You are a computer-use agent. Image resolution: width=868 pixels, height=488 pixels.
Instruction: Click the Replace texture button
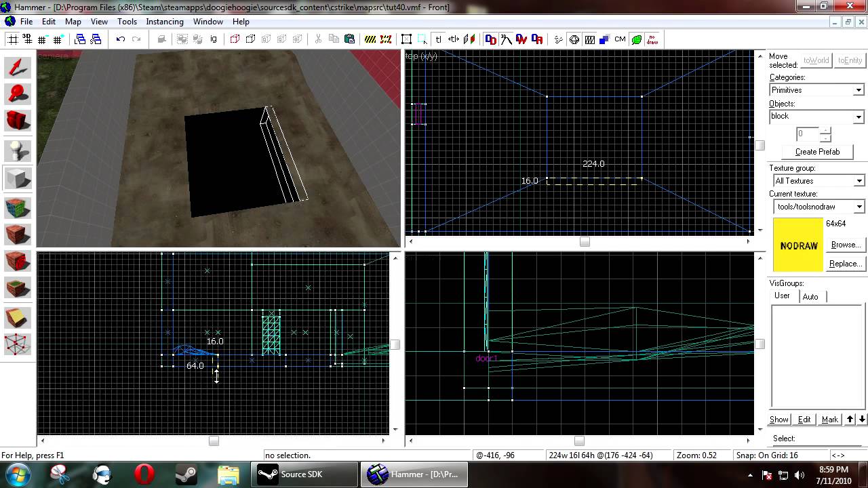click(x=846, y=264)
